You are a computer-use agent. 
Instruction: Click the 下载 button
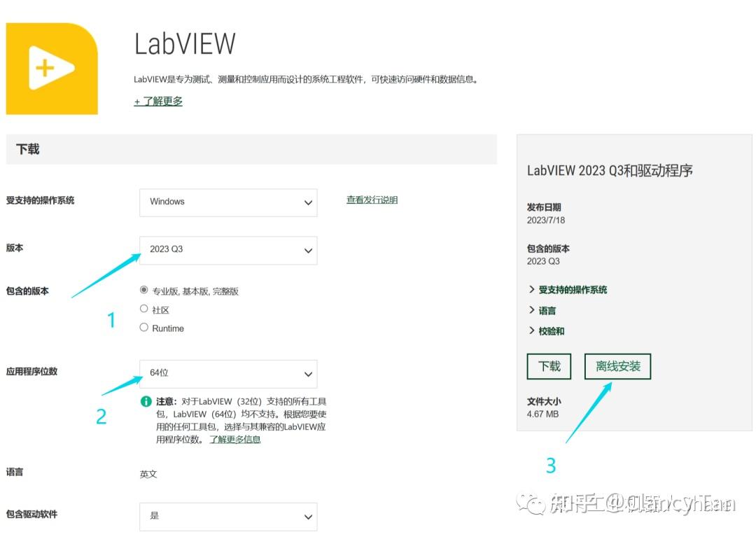coord(549,366)
